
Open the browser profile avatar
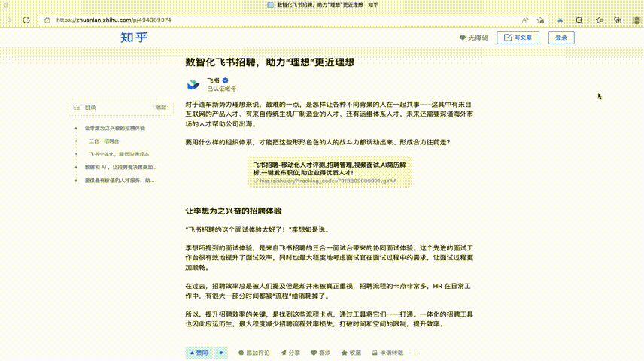tap(636, 20)
